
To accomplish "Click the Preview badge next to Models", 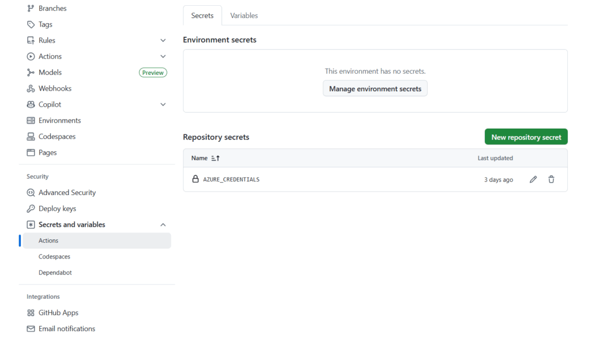I will pyautogui.click(x=153, y=72).
